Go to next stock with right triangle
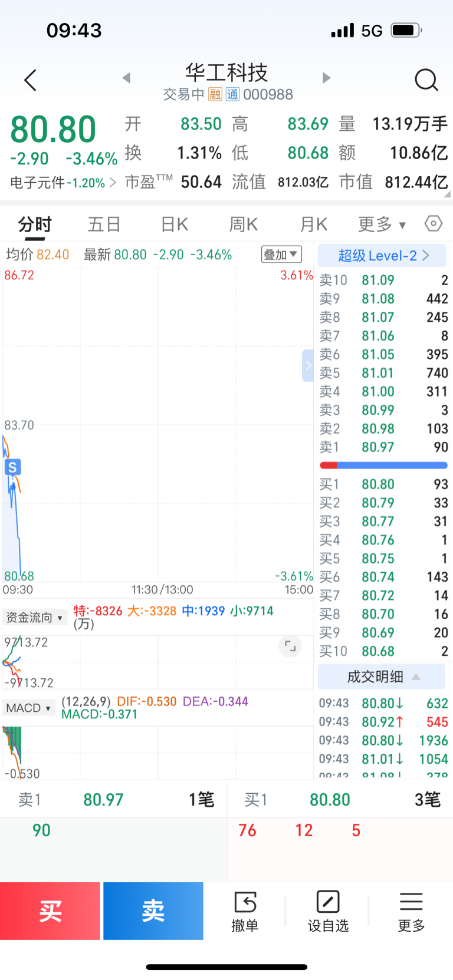Screen dimensions: 453x980 326,78
